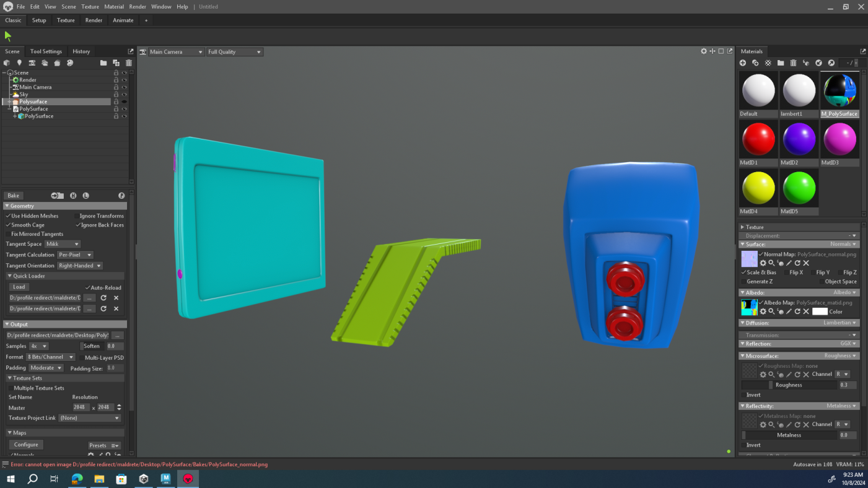Open Full Quality dropdown

coord(234,52)
